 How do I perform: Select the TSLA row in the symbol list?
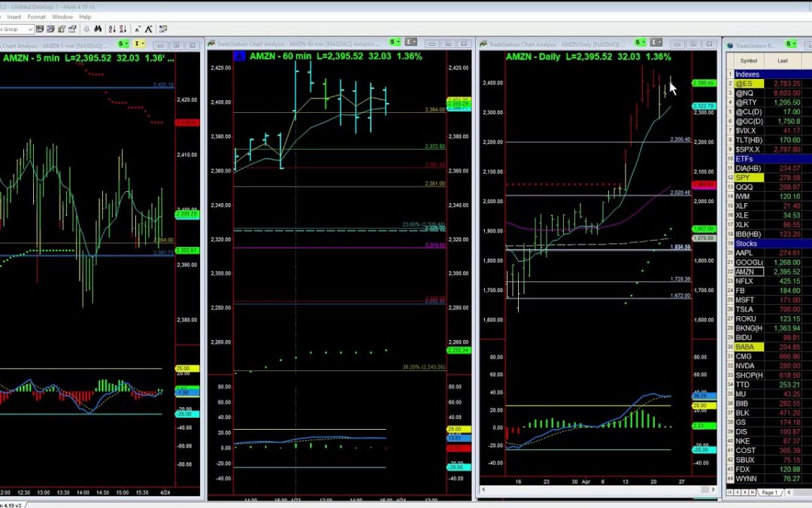[x=745, y=309]
